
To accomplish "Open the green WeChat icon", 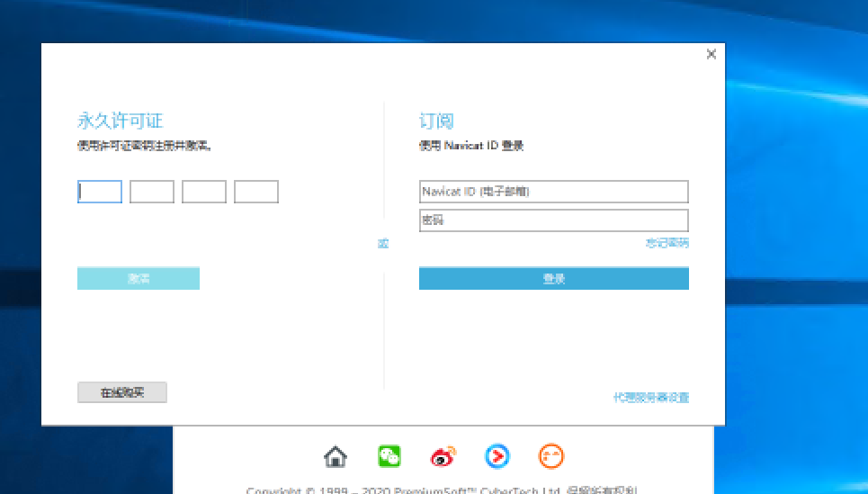I will coord(389,457).
